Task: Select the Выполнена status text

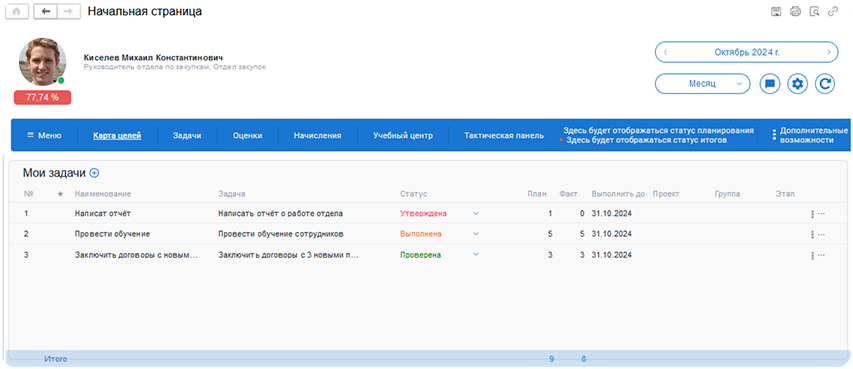Action: (x=421, y=233)
